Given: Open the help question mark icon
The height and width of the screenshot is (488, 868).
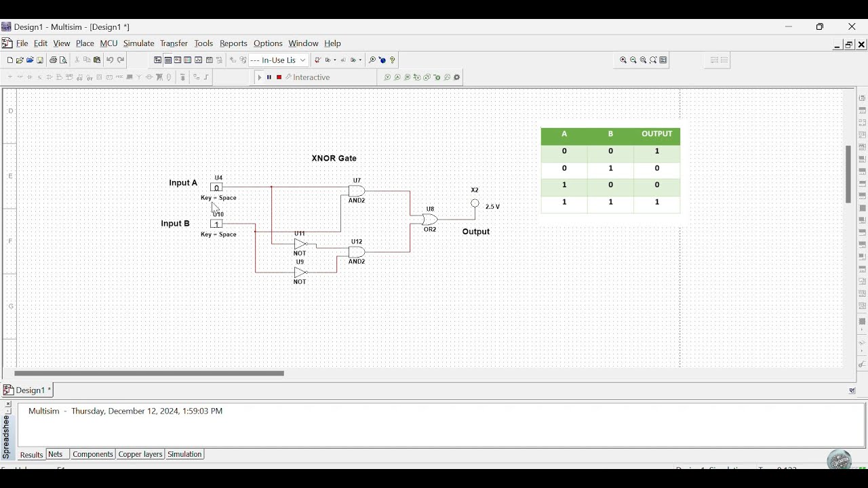Looking at the screenshot, I should [x=393, y=60].
